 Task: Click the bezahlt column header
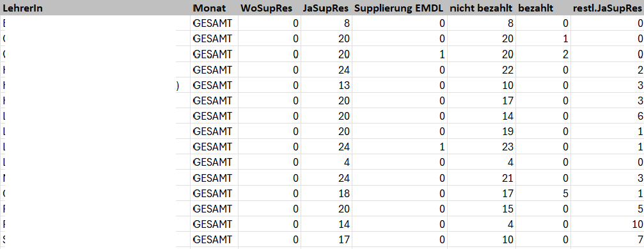[x=543, y=8]
